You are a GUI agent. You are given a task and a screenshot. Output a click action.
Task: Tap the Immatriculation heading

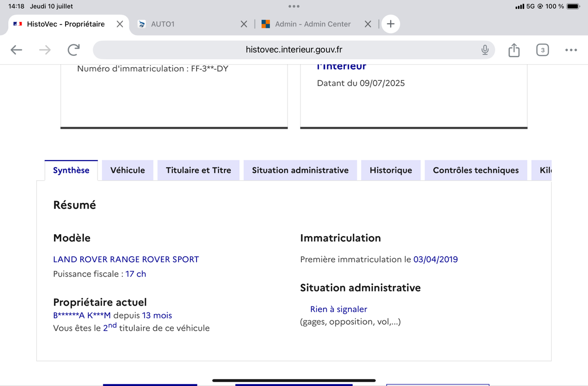[x=341, y=238]
